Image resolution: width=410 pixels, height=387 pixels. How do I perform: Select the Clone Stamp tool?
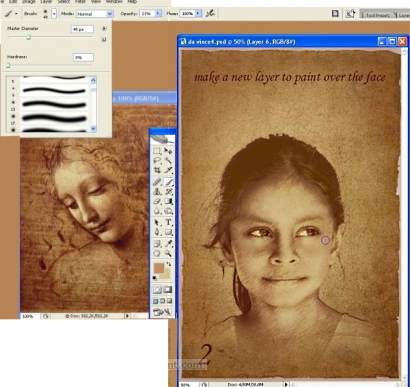[x=157, y=192]
